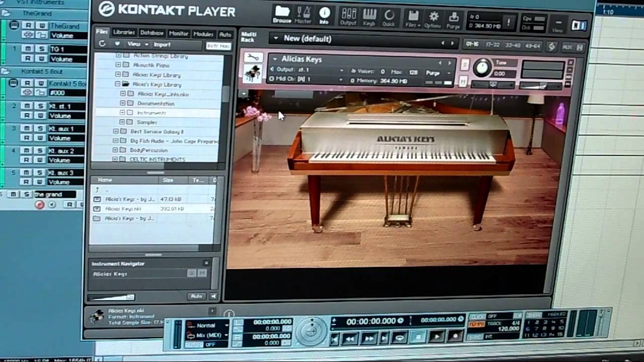
Task: Close the Instrument Navigator pane
Action: click(206, 262)
